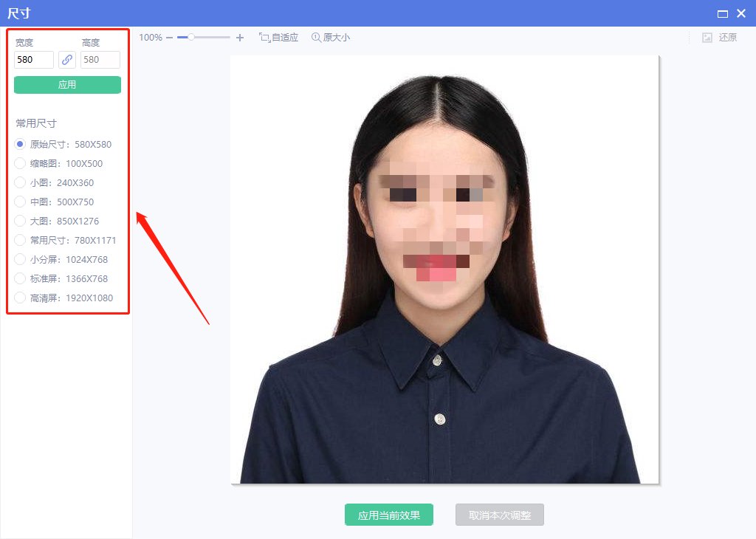This screenshot has height=539, width=756.
Task: Select the 标准屏 1366X768 size option
Action: tap(20, 278)
